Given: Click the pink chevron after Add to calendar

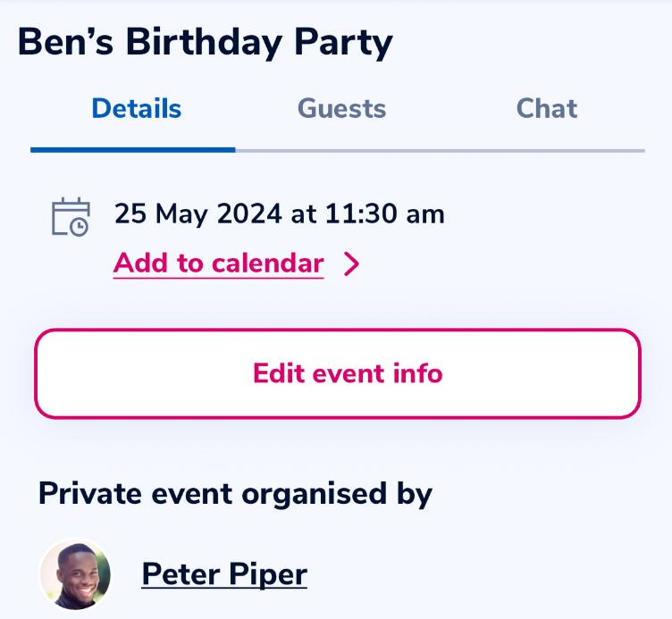Looking at the screenshot, I should tap(352, 263).
